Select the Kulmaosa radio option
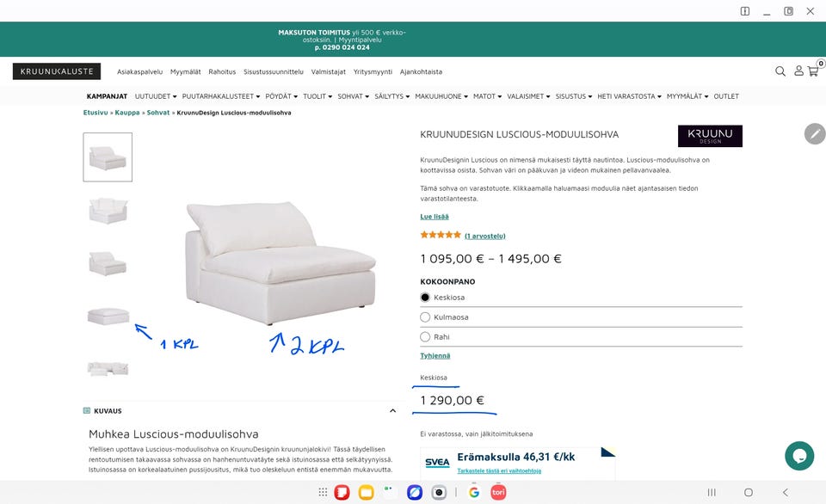Viewport: 826px width, 504px height. click(x=425, y=317)
